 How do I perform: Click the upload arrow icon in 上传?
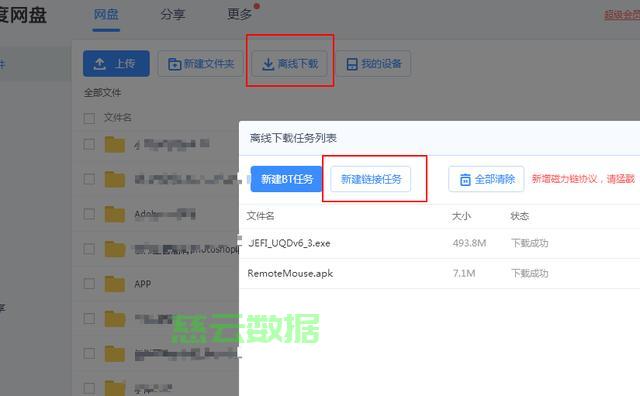100,64
